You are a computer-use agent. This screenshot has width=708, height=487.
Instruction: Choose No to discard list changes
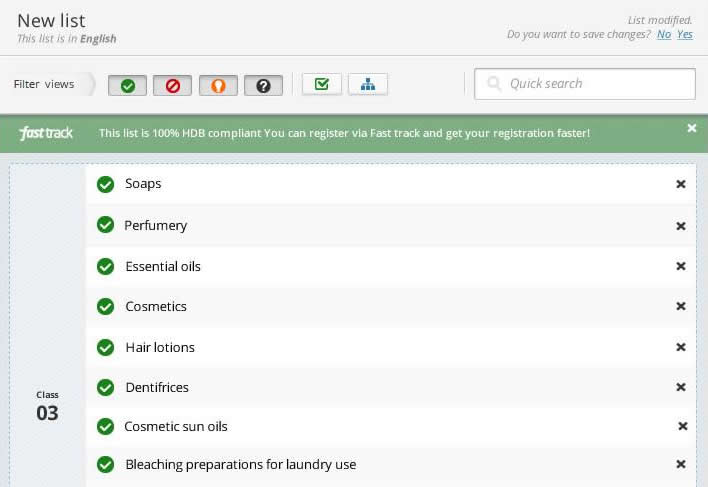[664, 34]
